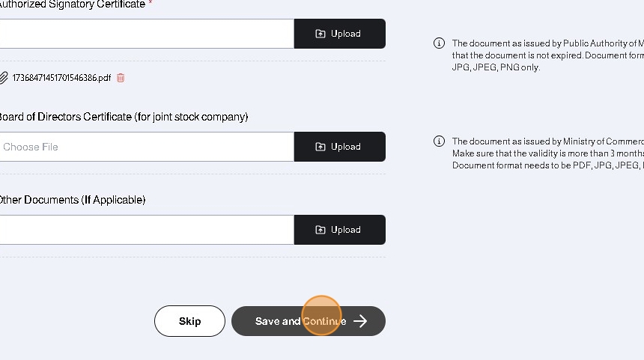
Task: Click the Authorized Signatory Certificate file field
Action: pos(146,34)
